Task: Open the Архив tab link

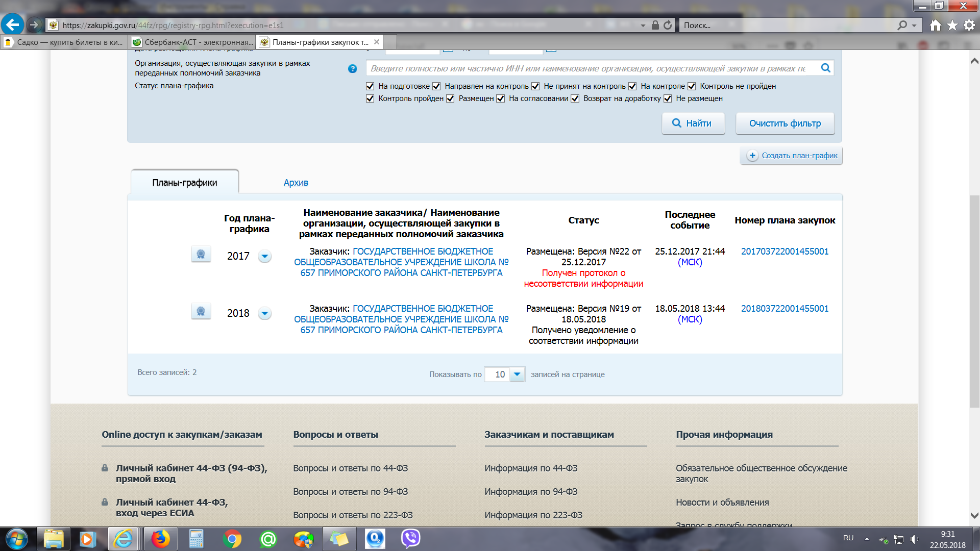Action: coord(296,183)
